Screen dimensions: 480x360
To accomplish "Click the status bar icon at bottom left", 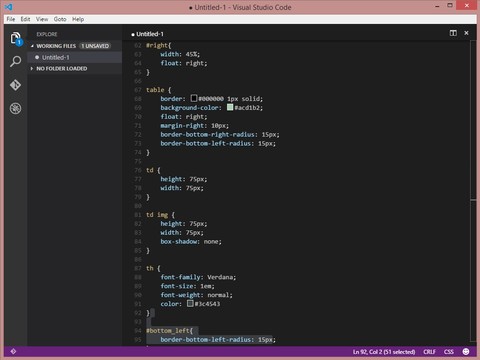I will point(13,351).
